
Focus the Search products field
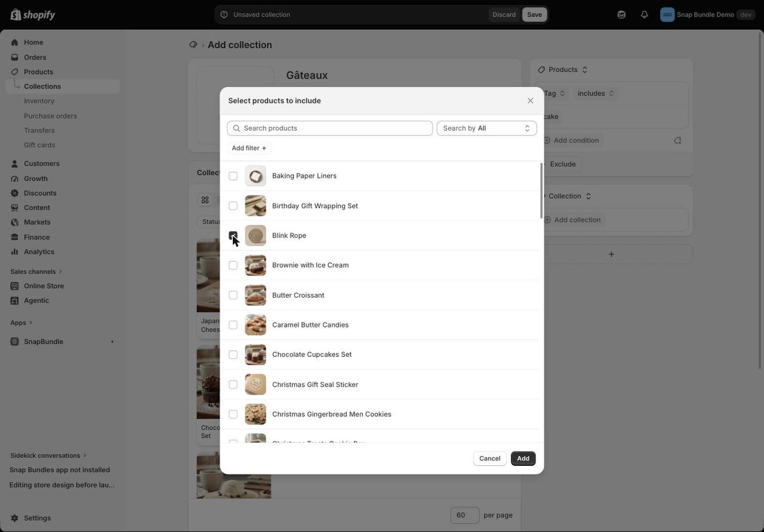(330, 128)
